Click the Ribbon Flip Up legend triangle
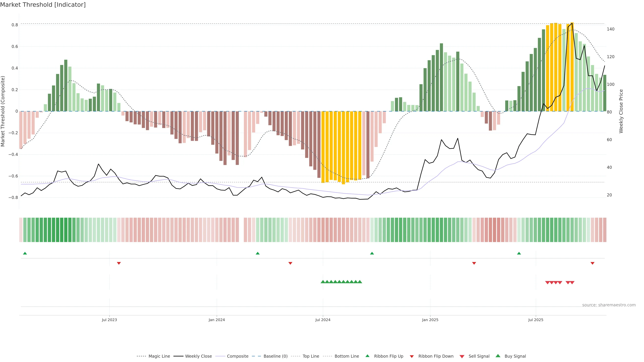Image resolution: width=644 pixels, height=362 pixels. [367, 356]
